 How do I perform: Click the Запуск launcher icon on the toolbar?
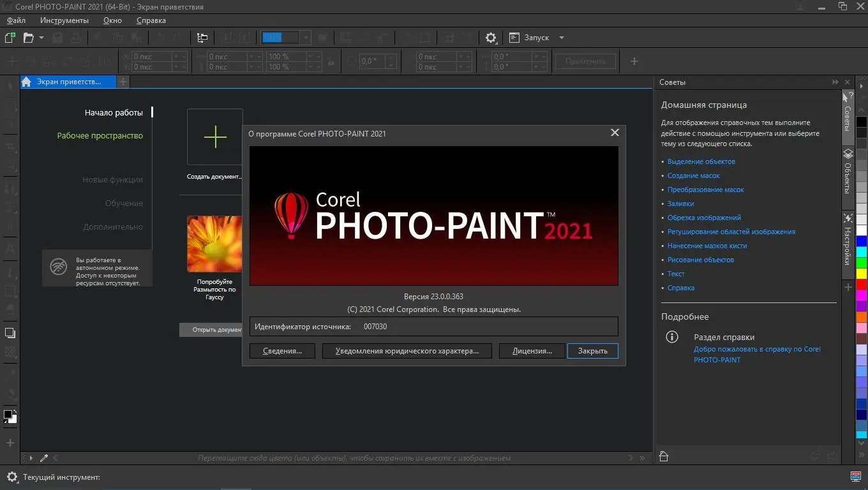pyautogui.click(x=514, y=37)
